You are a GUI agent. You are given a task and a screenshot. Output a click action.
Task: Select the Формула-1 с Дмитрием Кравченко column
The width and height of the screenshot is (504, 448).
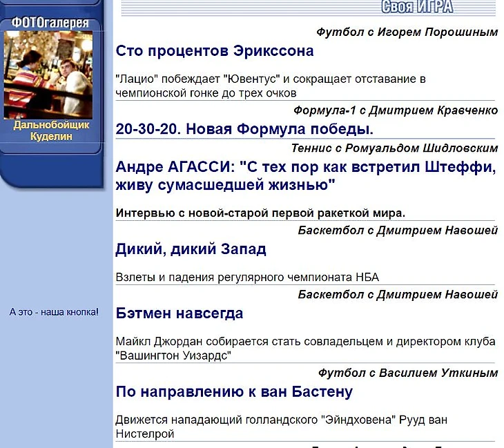[x=395, y=110]
